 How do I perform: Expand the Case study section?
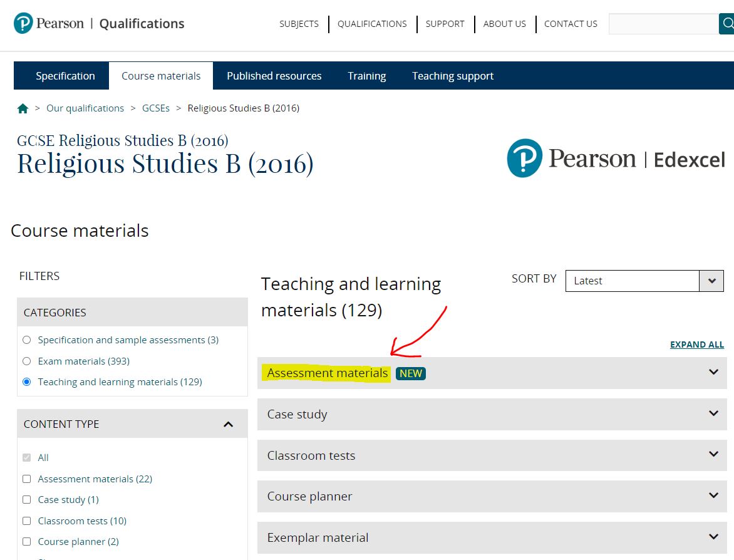tap(713, 414)
